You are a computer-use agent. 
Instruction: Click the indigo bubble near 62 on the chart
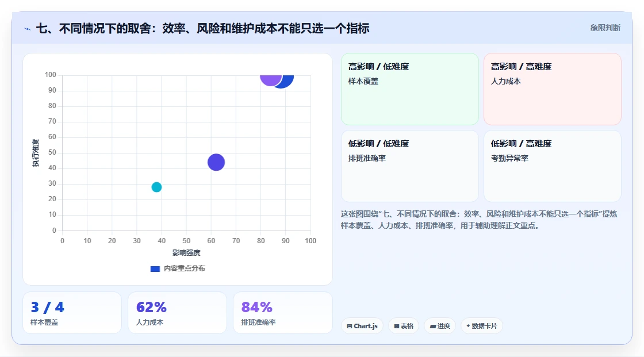pos(216,162)
